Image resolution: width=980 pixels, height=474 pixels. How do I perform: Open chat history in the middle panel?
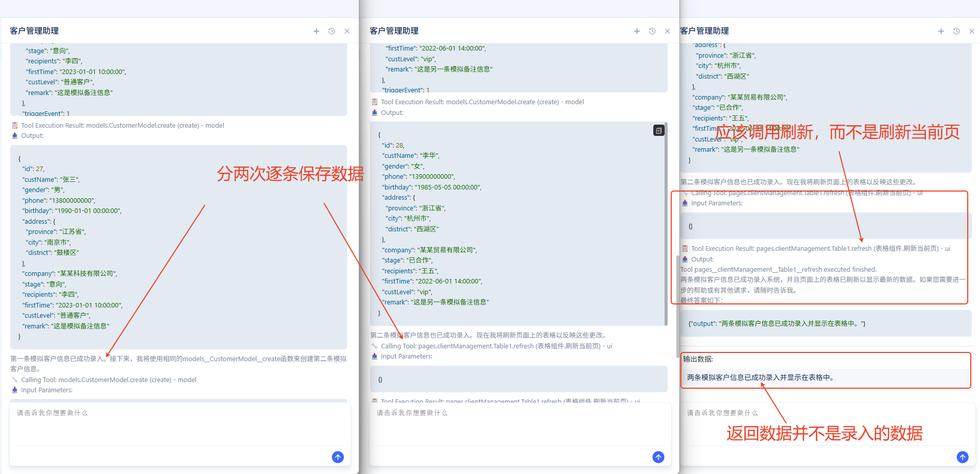pyautogui.click(x=652, y=31)
